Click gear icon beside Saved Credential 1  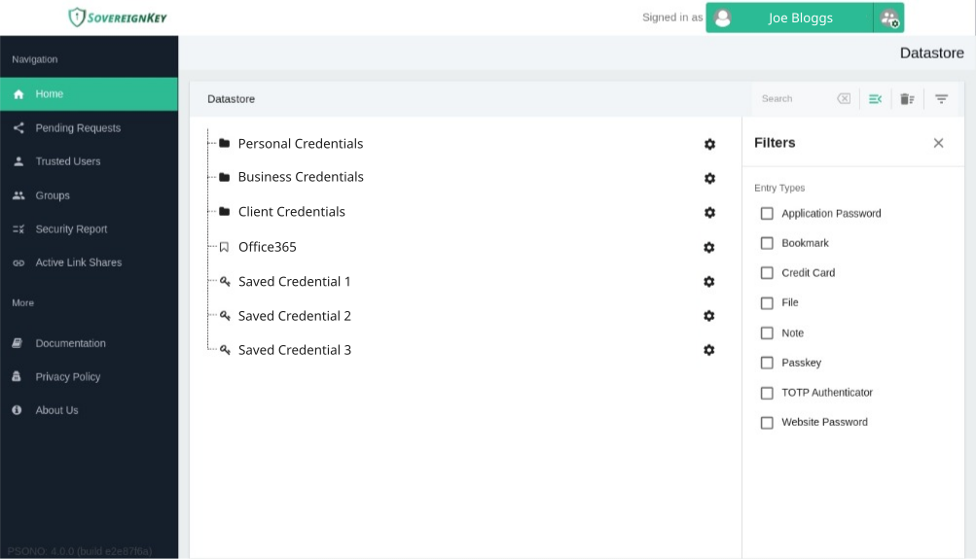click(709, 282)
